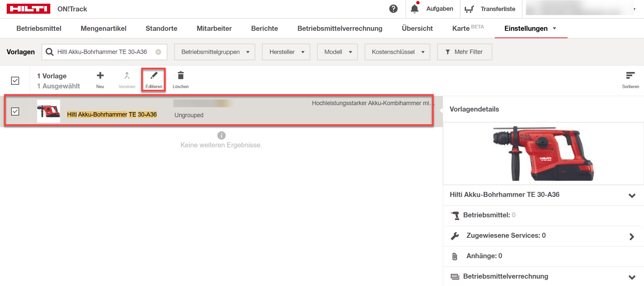The height and width of the screenshot is (286, 644).
Task: Click the Aufgaben label
Action: (x=440, y=9)
